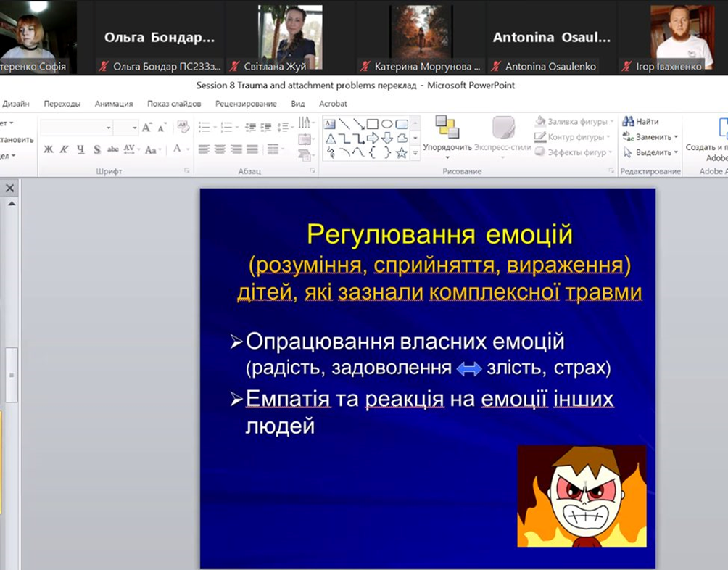This screenshot has height=570, width=728.
Task: Click the center text alignment icon
Action: pyautogui.click(x=220, y=149)
